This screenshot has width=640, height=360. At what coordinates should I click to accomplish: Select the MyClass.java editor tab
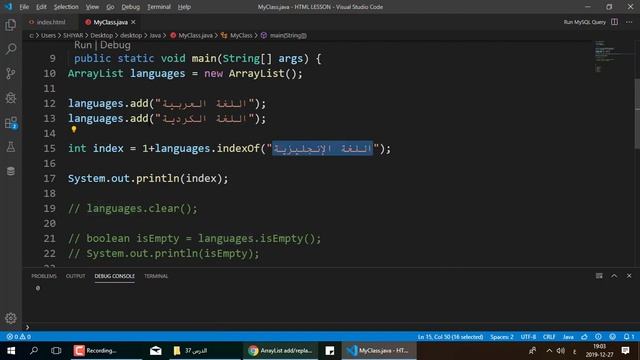click(x=110, y=22)
